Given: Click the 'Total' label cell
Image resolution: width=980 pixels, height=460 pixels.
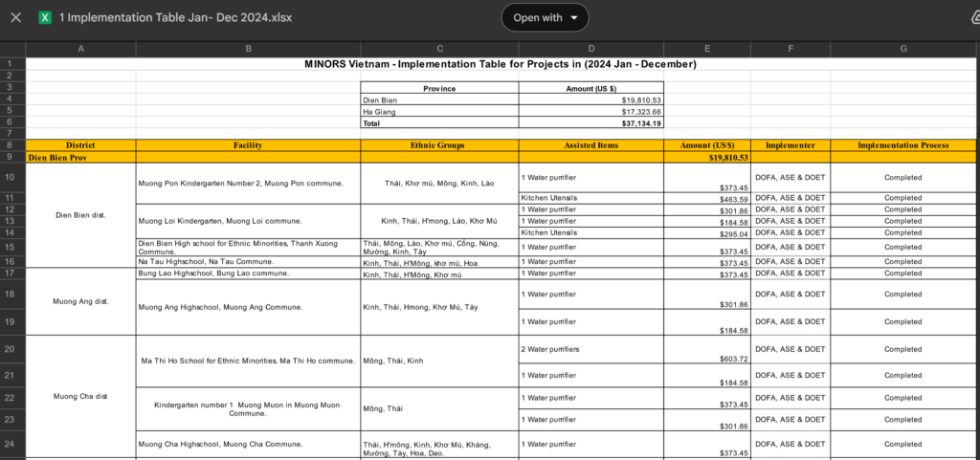Looking at the screenshot, I should point(439,123).
